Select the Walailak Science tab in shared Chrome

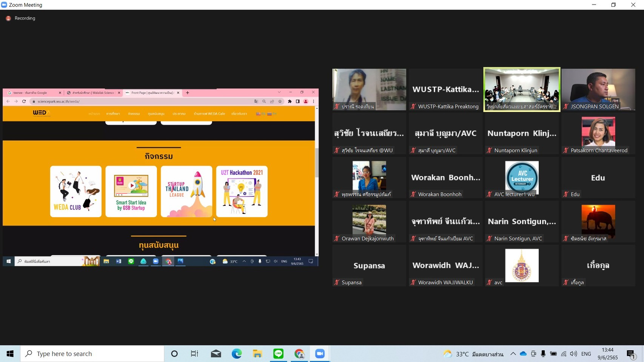tap(93, 93)
